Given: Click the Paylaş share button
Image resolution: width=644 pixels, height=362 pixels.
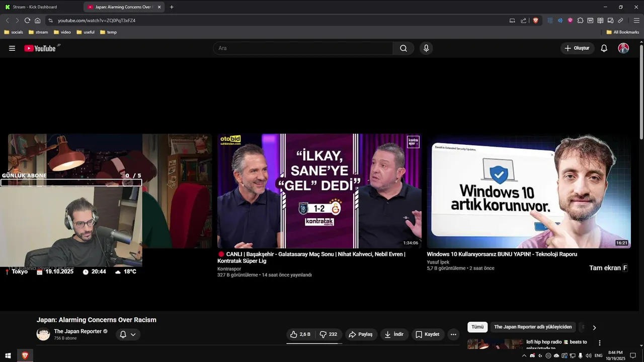Looking at the screenshot, I should pos(361,334).
